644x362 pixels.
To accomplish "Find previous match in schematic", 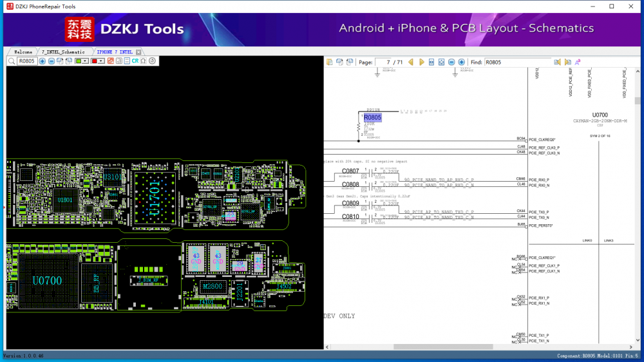I will (558, 62).
